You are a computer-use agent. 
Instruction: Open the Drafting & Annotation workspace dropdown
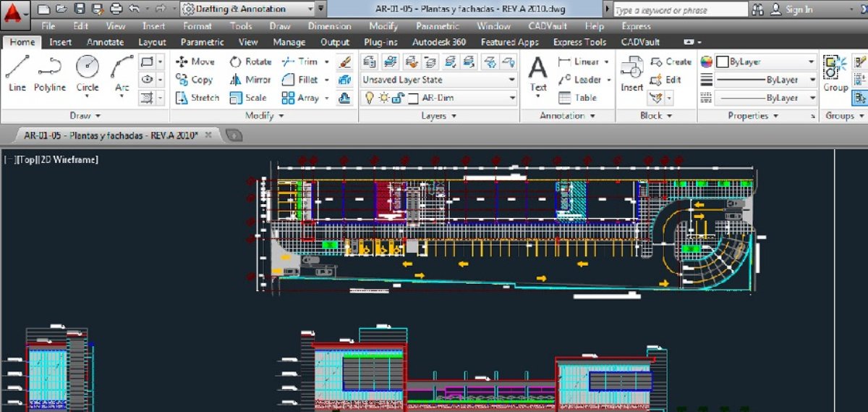click(x=311, y=9)
